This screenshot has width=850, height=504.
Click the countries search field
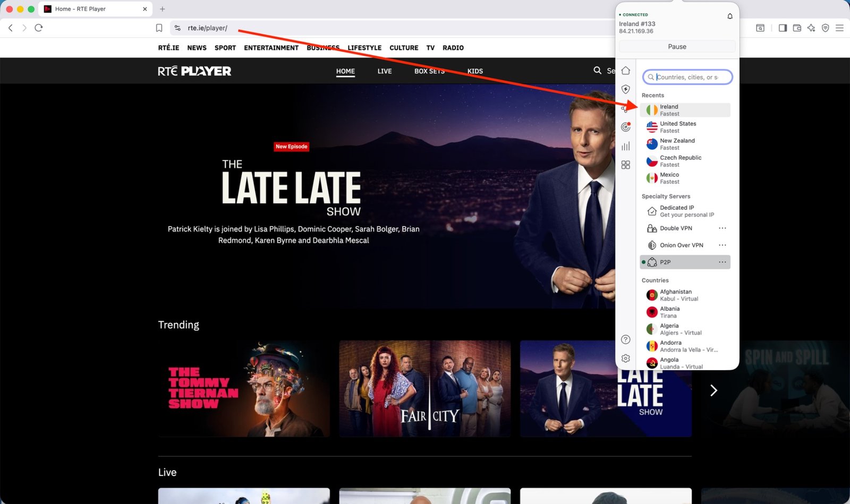pyautogui.click(x=687, y=77)
